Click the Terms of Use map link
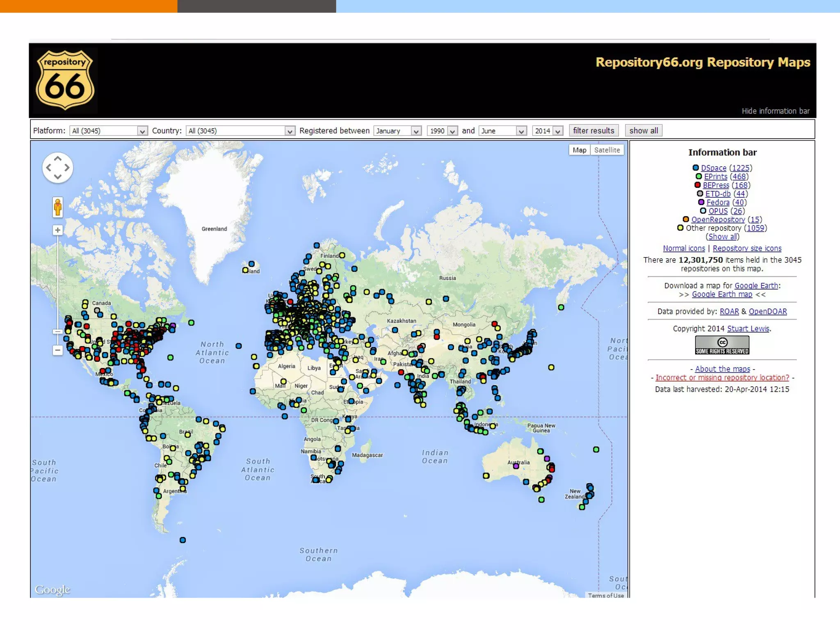Viewport: 840px width, 630px height. (x=606, y=596)
